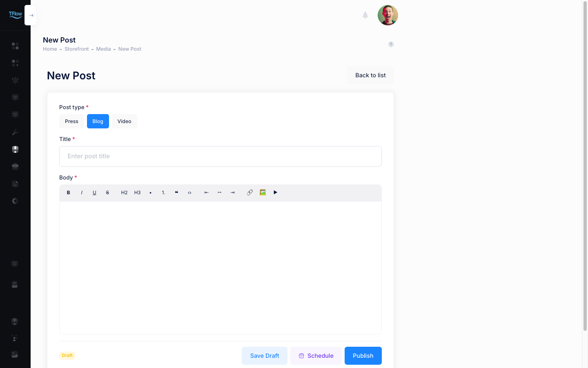Navigate to Storefront breadcrumb
Image resolution: width=588 pixels, height=368 pixels.
(77, 49)
